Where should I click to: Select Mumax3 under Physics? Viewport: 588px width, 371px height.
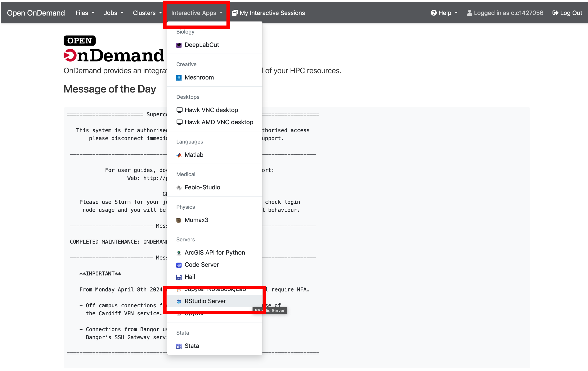(215, 220)
